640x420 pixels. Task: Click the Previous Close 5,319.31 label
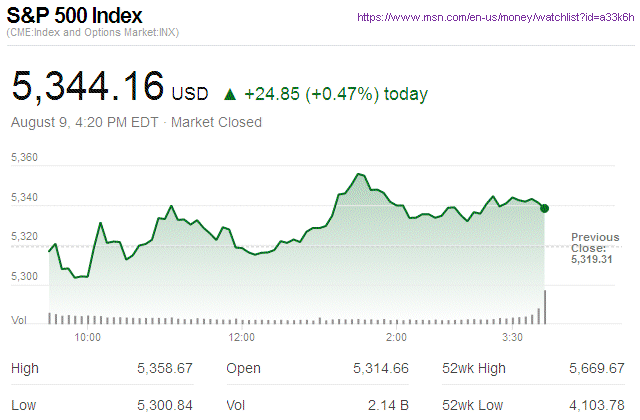595,246
